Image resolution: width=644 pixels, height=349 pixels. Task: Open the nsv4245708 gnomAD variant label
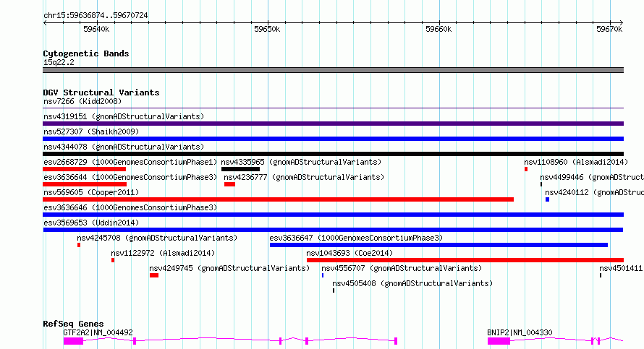tap(157, 238)
